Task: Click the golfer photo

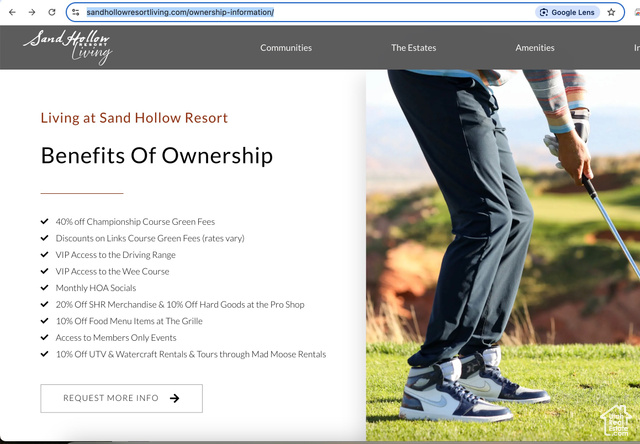Action: tap(500, 250)
